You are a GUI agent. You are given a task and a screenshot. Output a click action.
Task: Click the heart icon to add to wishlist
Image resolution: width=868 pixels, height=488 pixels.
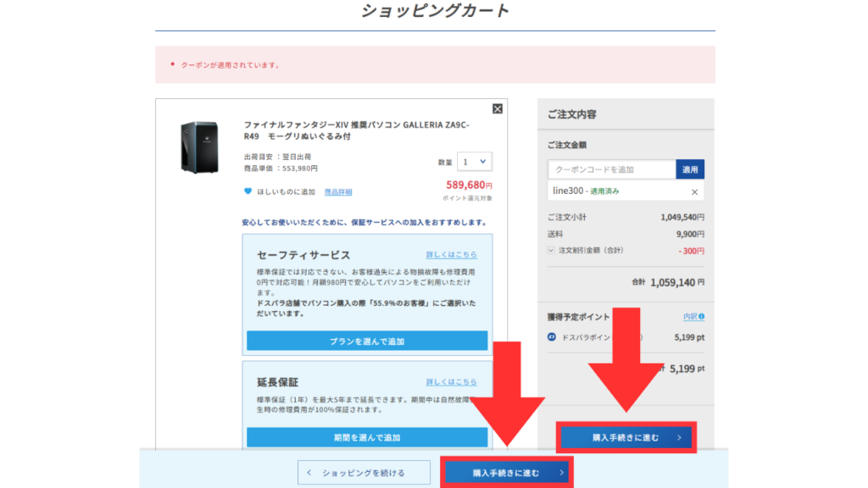(x=248, y=191)
